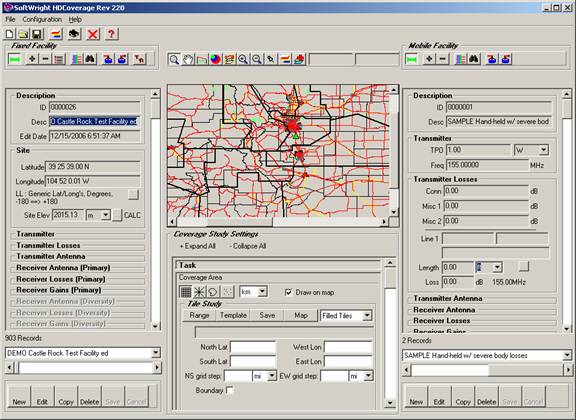Click the red question mark help icon
The height and width of the screenshot is (420, 576).
pos(111,34)
